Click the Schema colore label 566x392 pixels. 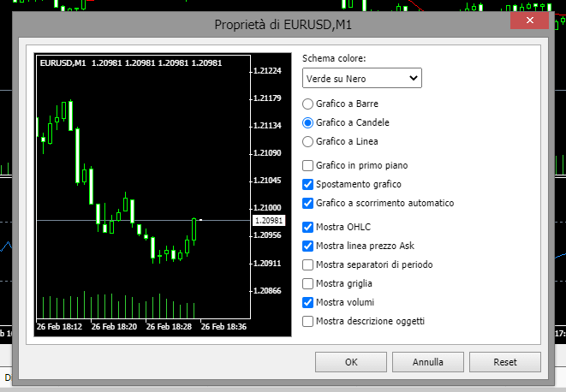[x=334, y=58]
